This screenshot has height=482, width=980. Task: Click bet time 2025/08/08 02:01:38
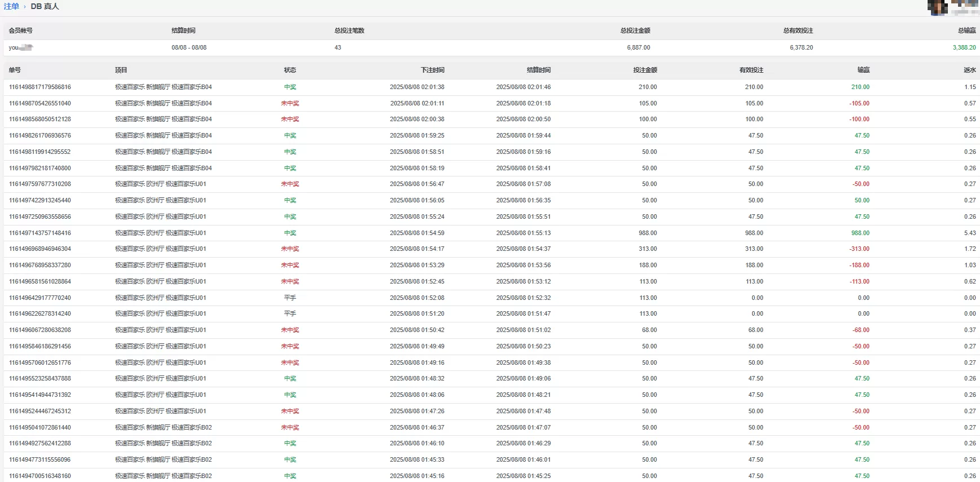pos(417,87)
